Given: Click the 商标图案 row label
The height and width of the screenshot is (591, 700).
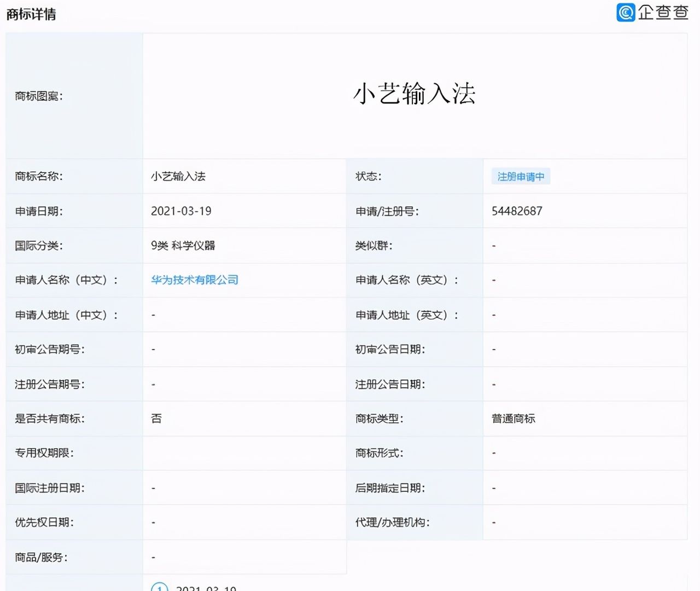Looking at the screenshot, I should click(x=39, y=96).
